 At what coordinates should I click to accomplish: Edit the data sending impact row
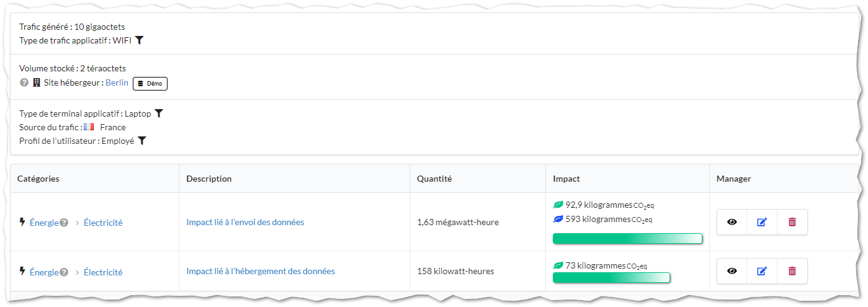(x=762, y=222)
